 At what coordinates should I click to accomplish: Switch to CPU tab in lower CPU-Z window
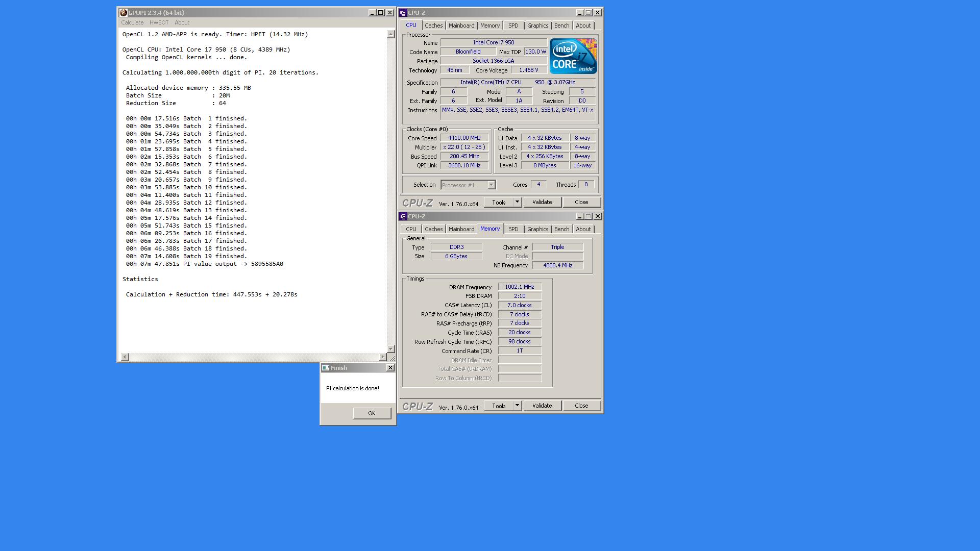(411, 229)
